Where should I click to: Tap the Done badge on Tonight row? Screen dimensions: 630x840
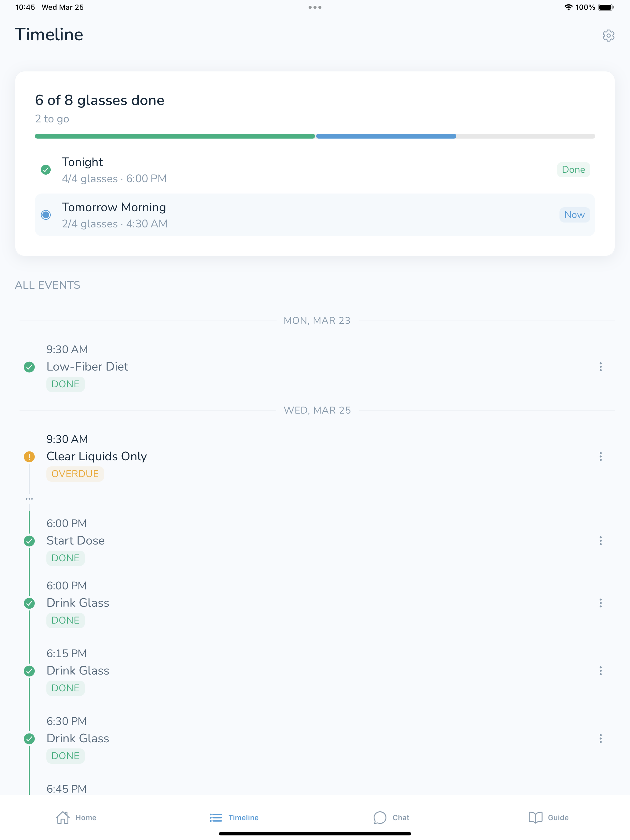pos(574,170)
